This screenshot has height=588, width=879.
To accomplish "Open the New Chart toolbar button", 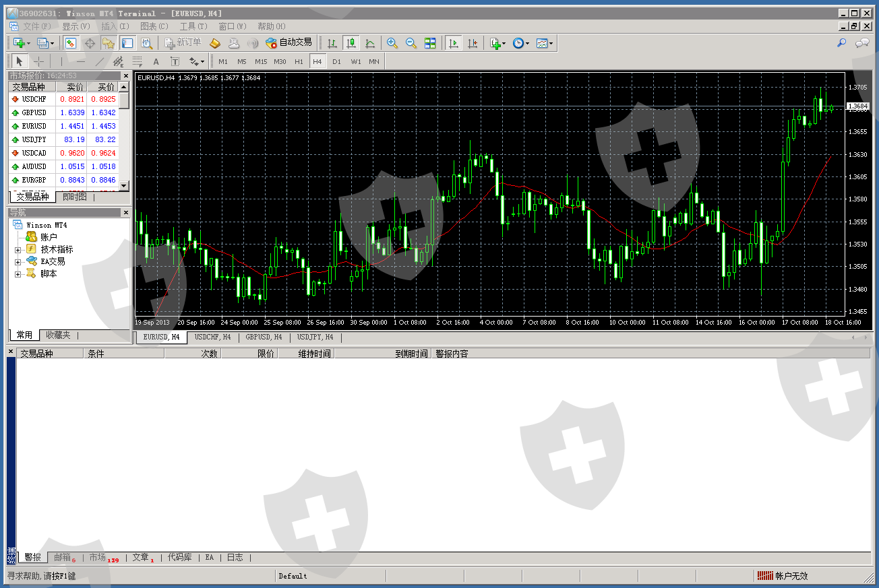I will point(22,43).
